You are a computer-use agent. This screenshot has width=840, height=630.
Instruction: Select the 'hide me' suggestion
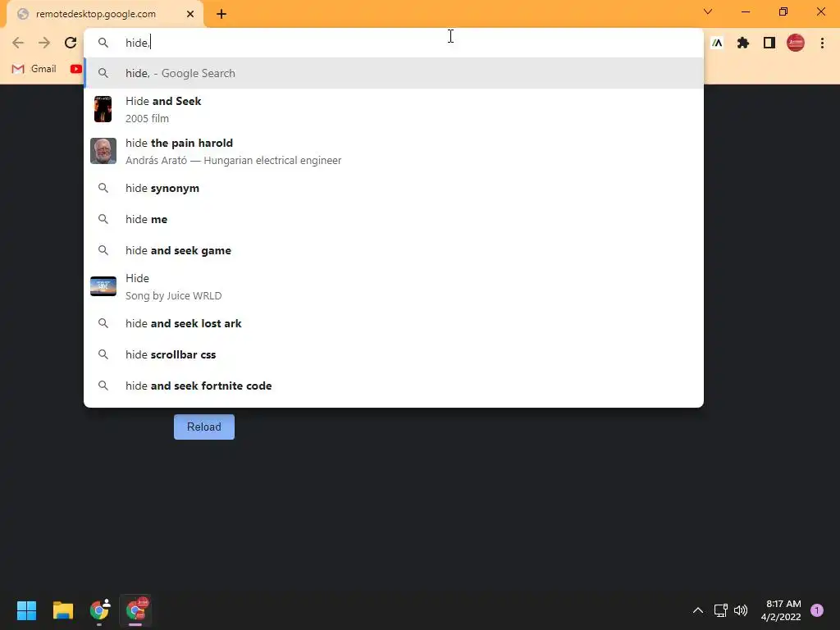(394, 219)
